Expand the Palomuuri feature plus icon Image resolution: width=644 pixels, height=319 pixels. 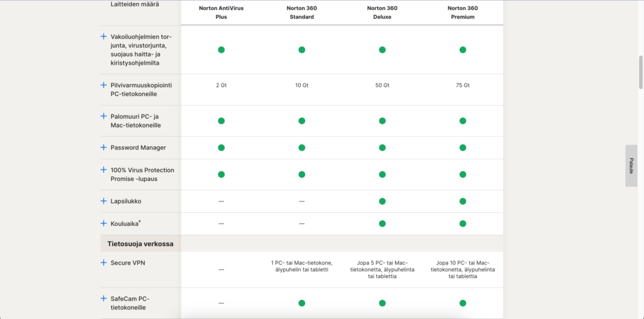coord(104,116)
